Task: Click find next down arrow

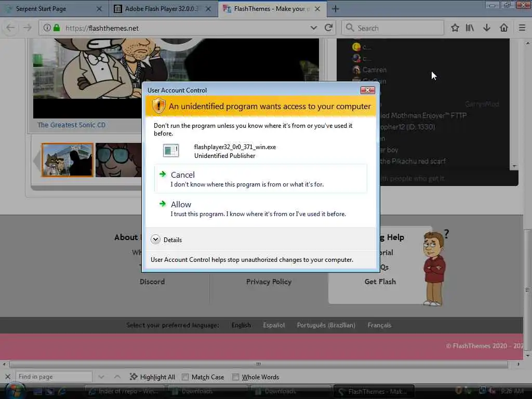Action: click(x=101, y=377)
